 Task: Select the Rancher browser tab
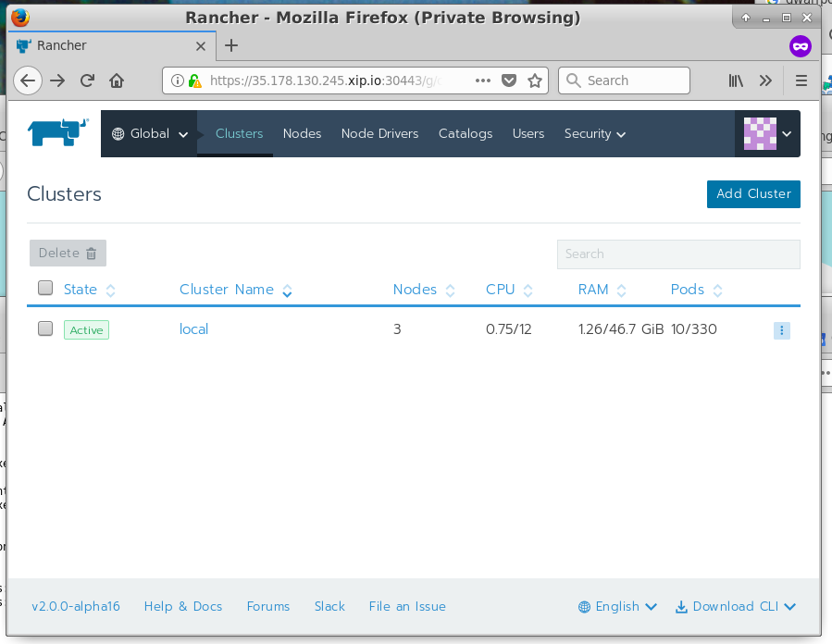(111, 46)
